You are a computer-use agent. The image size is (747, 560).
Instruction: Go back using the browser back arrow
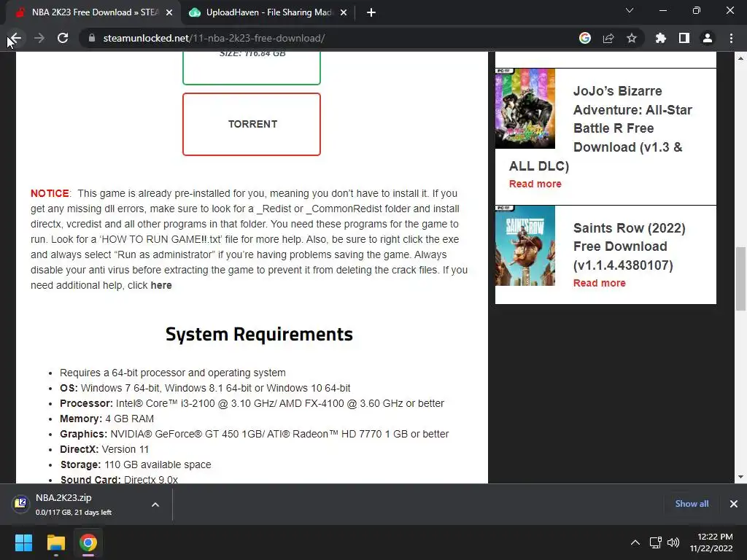(16, 38)
